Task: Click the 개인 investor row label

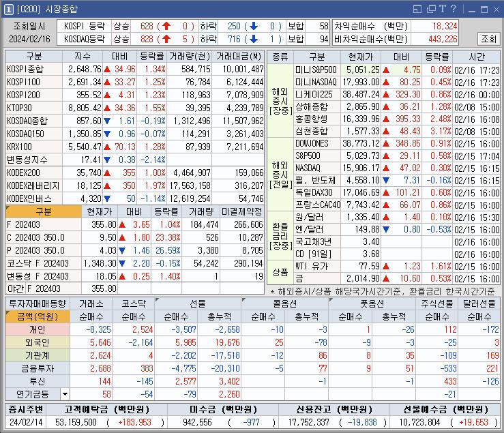Action: tap(38, 329)
